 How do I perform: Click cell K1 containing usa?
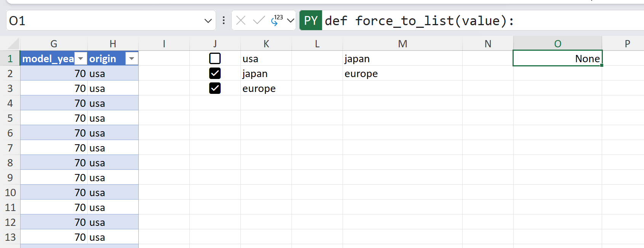(x=266, y=58)
